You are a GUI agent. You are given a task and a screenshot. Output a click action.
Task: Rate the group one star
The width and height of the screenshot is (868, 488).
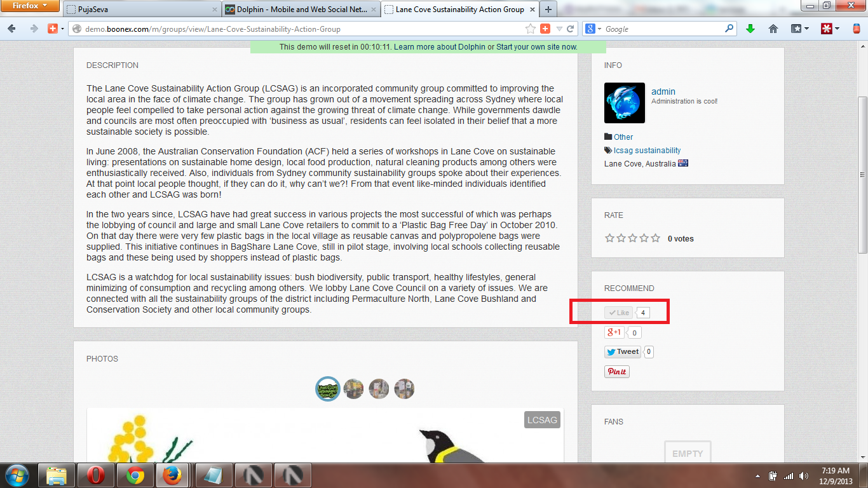coord(610,238)
